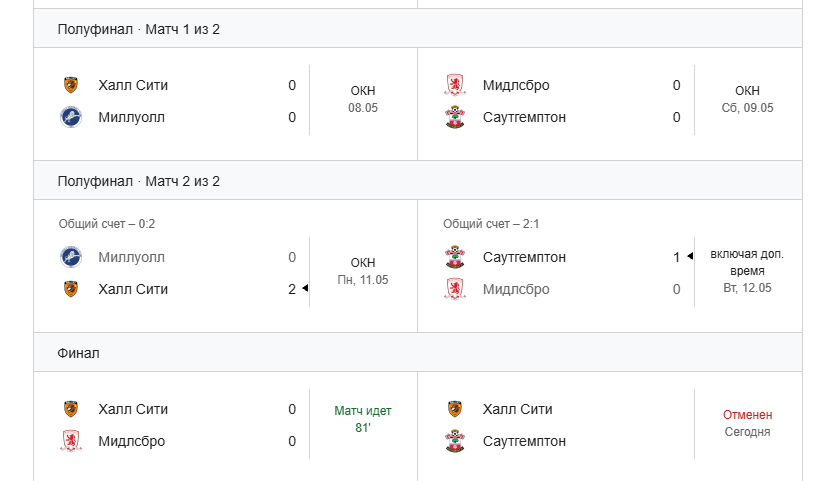
Task: Click Southampton crest in semifinal match 1
Action: (x=455, y=117)
